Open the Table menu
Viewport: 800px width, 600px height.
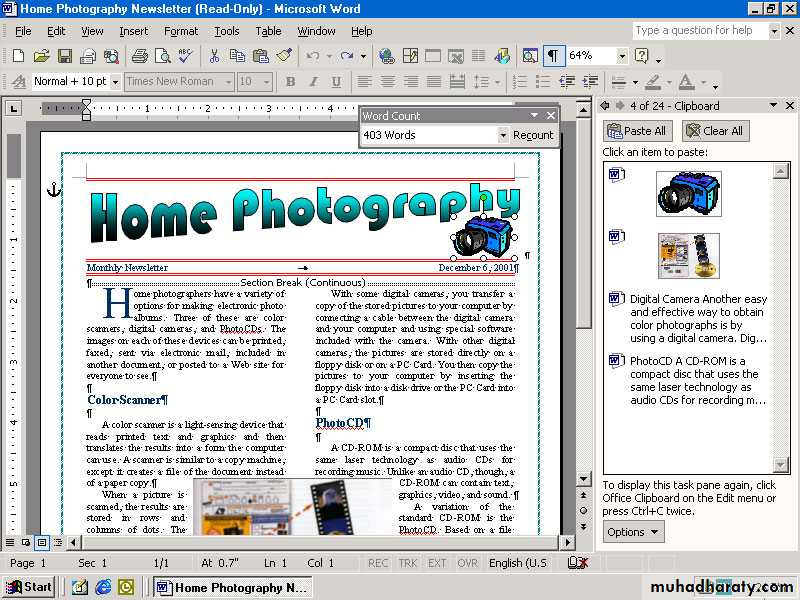268,31
